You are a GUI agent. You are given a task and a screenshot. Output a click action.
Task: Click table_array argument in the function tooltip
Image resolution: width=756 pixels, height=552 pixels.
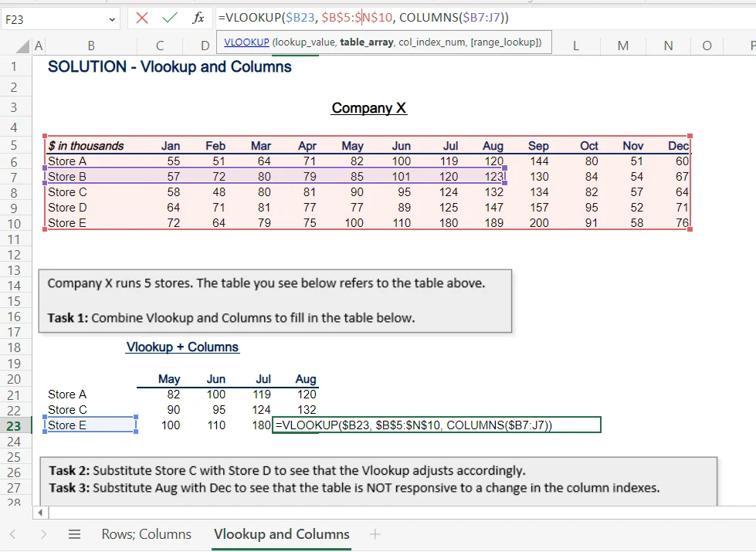[x=366, y=42]
